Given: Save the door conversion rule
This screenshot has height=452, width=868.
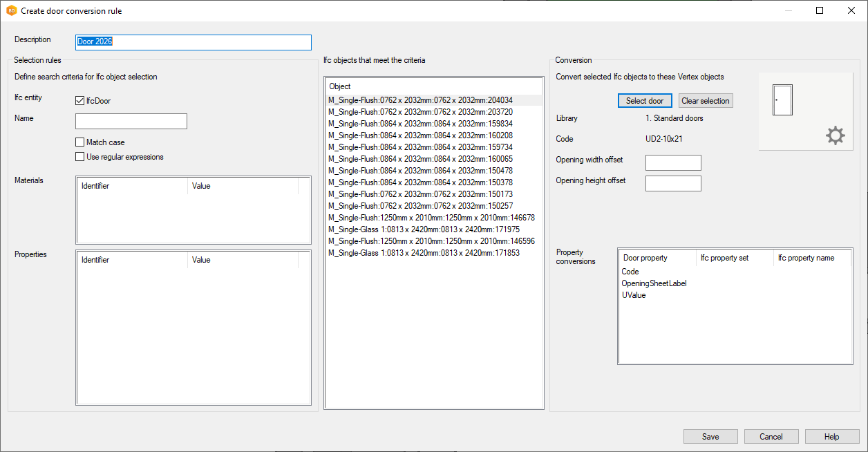Looking at the screenshot, I should (710, 436).
